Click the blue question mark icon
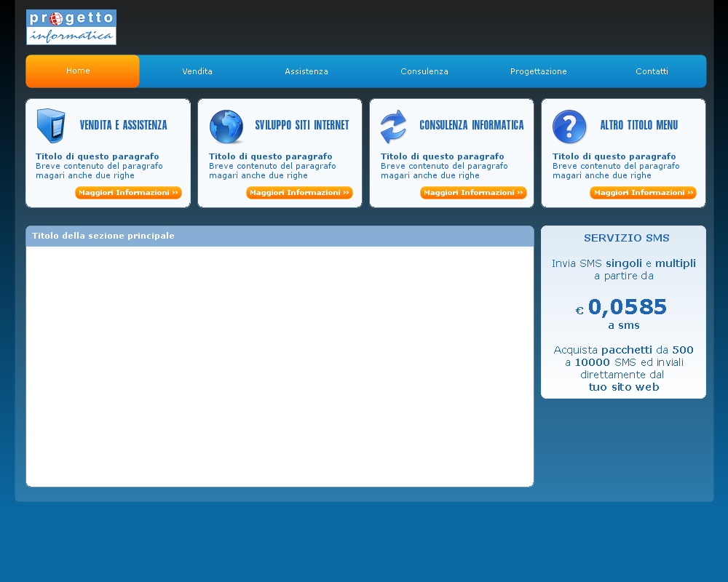Image resolution: width=728 pixels, height=582 pixels. click(x=569, y=127)
